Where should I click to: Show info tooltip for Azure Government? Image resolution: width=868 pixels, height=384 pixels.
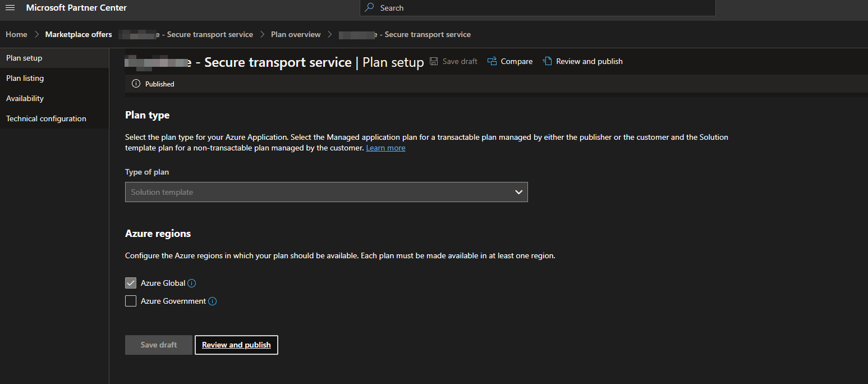[213, 301]
